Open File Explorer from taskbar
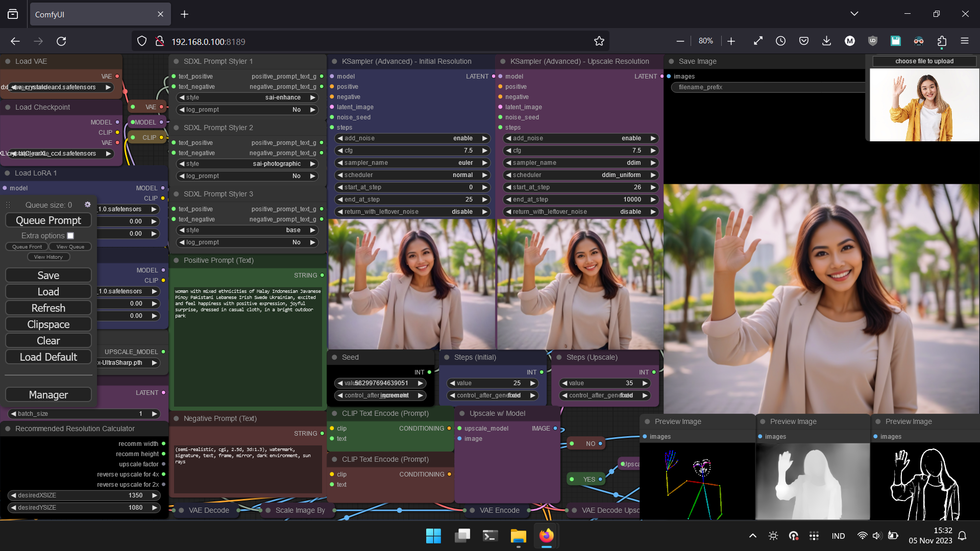The image size is (980, 551). click(518, 536)
